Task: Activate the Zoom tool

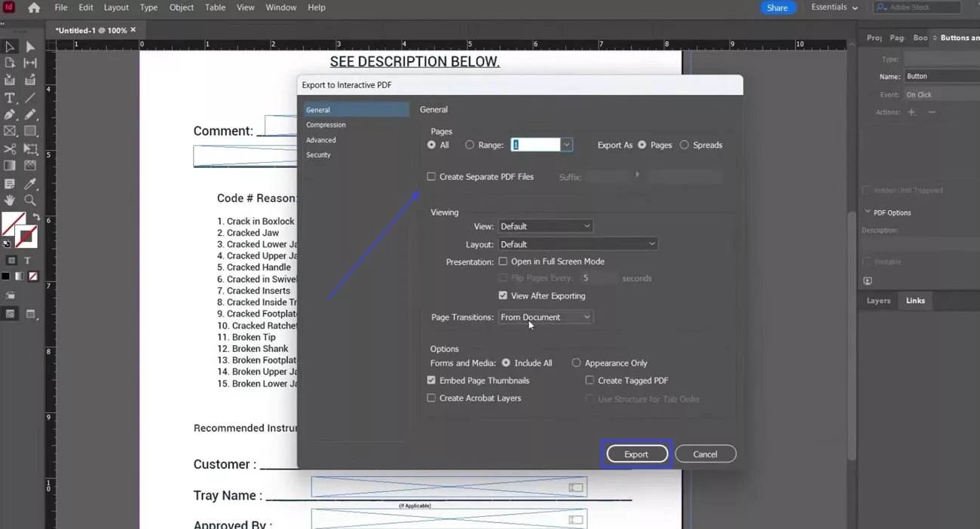Action: [29, 200]
